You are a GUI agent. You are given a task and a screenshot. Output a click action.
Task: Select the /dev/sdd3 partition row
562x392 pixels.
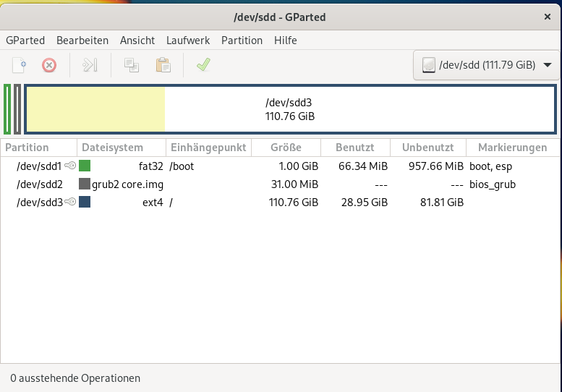[x=280, y=202]
